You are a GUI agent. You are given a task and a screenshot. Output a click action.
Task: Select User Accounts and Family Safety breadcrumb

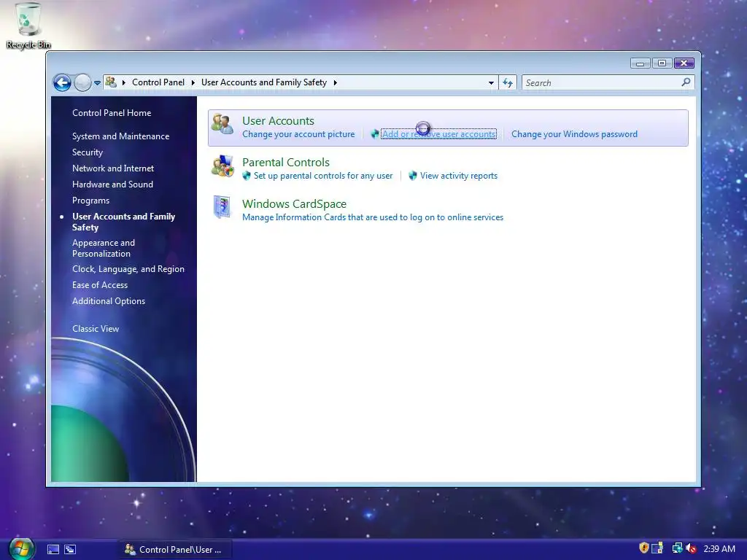click(264, 82)
